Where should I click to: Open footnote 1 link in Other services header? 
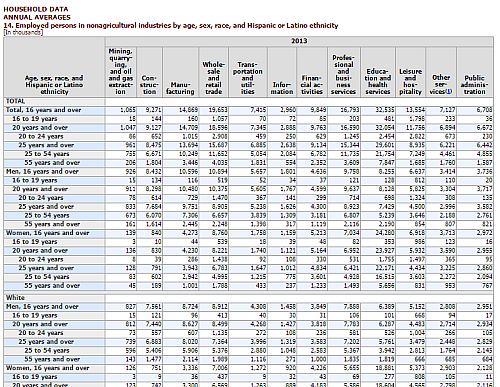pyautogui.click(x=448, y=92)
